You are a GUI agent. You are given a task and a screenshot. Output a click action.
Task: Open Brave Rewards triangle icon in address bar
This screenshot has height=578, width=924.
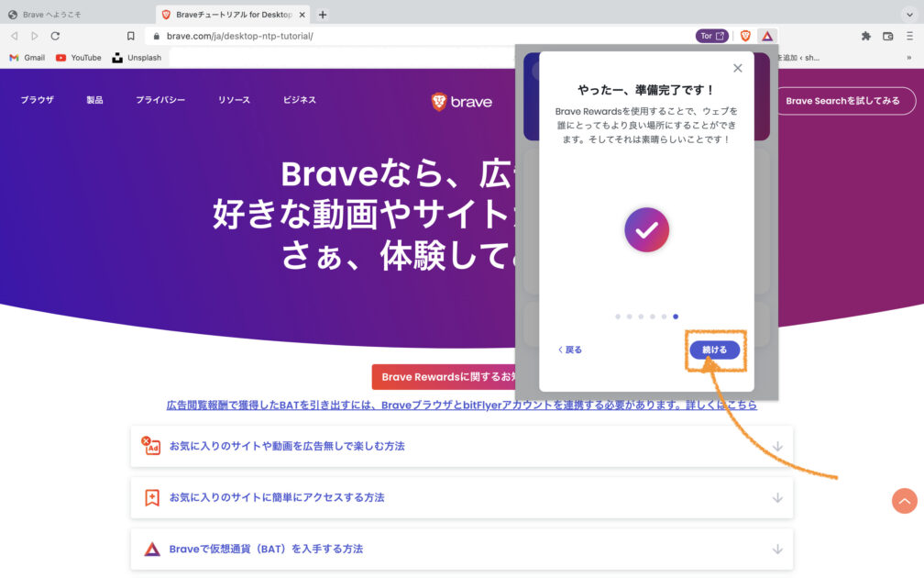pos(767,36)
